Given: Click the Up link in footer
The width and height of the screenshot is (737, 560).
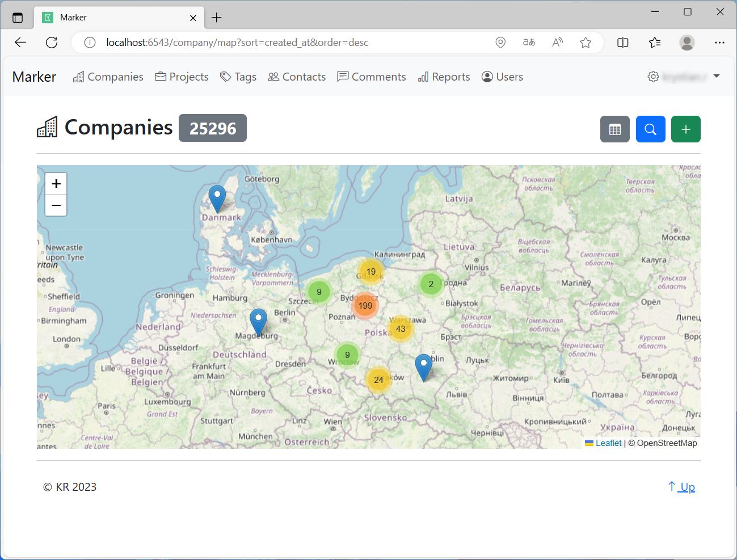Looking at the screenshot, I should pos(681,487).
